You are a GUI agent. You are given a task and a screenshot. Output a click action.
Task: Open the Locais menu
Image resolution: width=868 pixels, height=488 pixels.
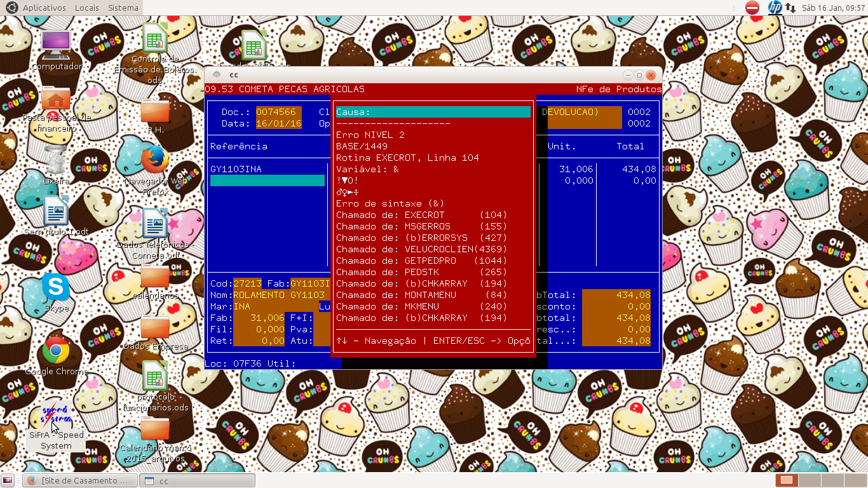point(86,8)
